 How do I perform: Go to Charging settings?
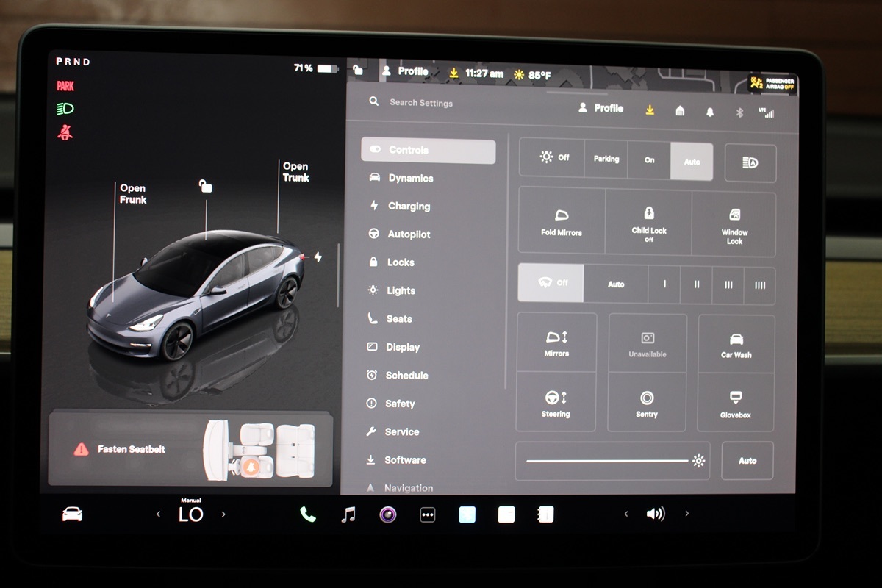click(x=409, y=207)
